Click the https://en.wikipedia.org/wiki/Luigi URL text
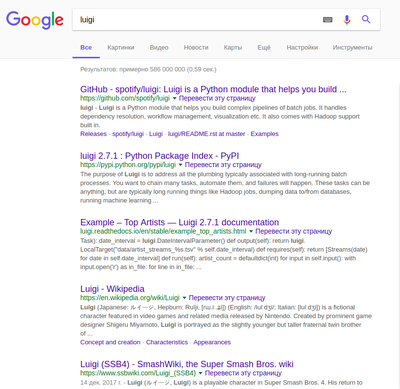Viewport: 400px width, 389px height. click(130, 298)
